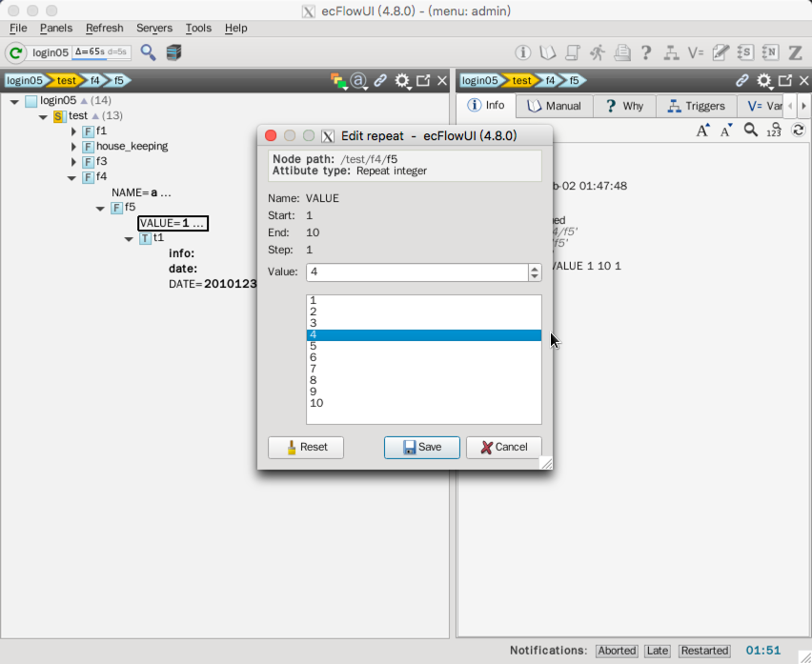
Task: Click the Value input field
Action: [x=416, y=272]
